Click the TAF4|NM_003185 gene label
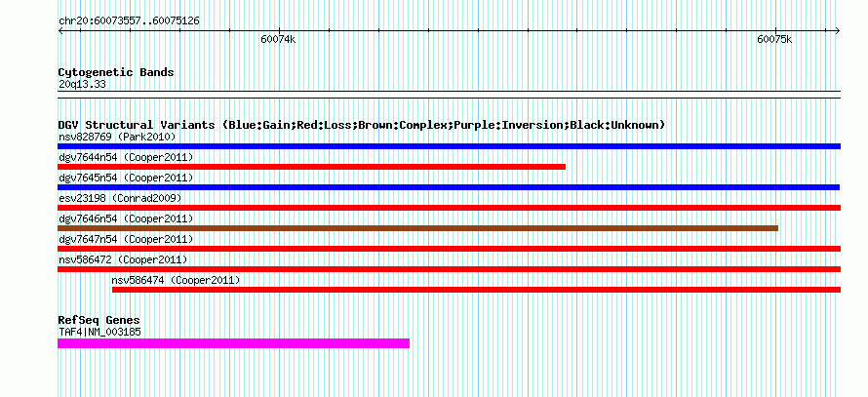 [x=99, y=333]
